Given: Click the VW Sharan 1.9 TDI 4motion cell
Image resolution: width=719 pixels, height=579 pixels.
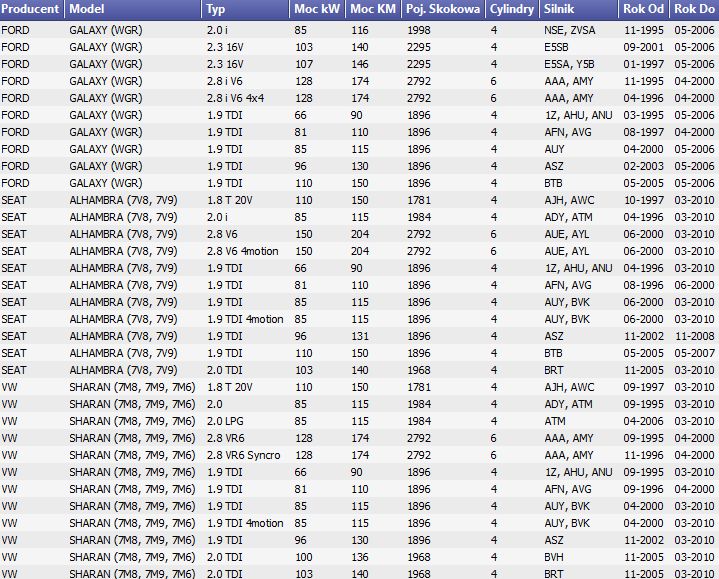Looking at the screenshot, I should point(245,524).
